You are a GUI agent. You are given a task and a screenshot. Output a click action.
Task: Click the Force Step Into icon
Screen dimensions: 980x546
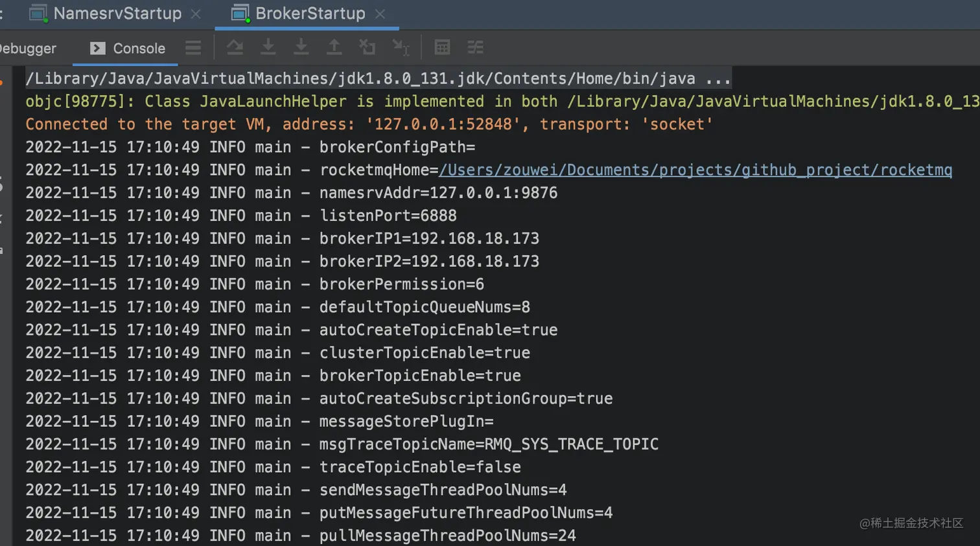[301, 47]
